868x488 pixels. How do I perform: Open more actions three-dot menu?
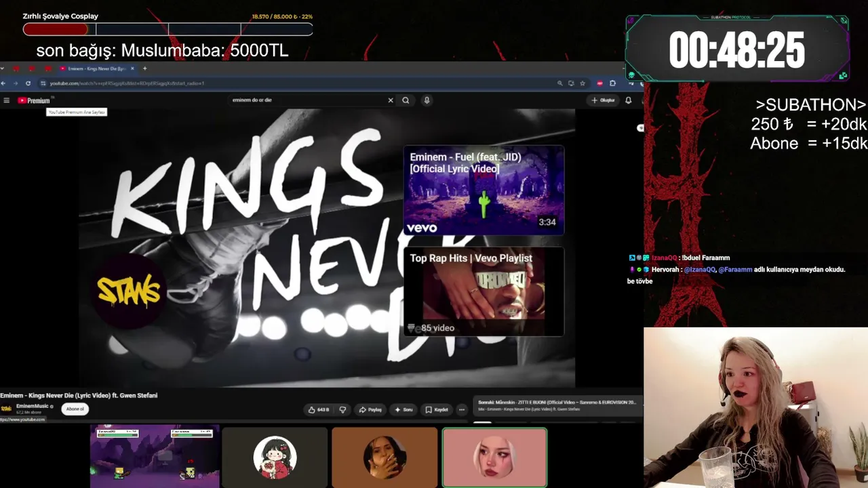(x=462, y=409)
